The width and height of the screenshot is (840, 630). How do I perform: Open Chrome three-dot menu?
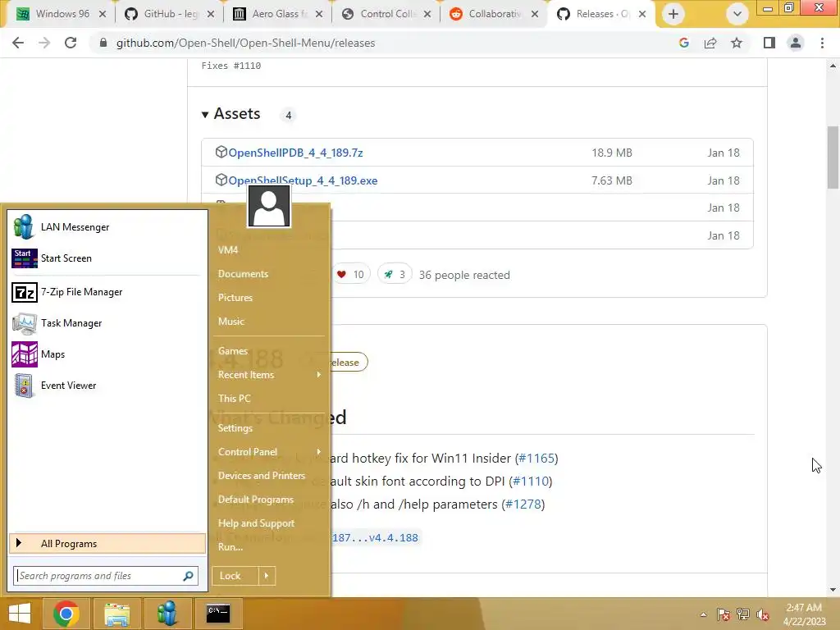click(x=822, y=43)
